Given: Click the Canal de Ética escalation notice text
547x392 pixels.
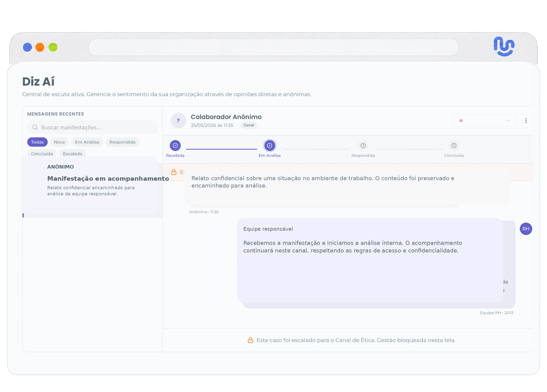Looking at the screenshot, I should [x=356, y=340].
